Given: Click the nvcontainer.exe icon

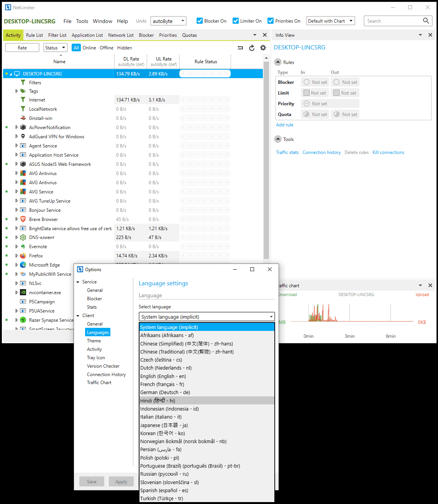Looking at the screenshot, I should pos(23,293).
